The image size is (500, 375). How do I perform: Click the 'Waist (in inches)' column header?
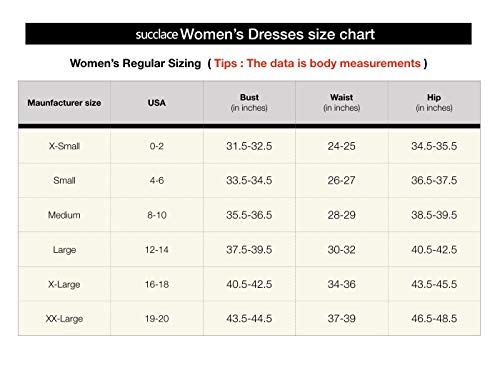click(x=341, y=102)
